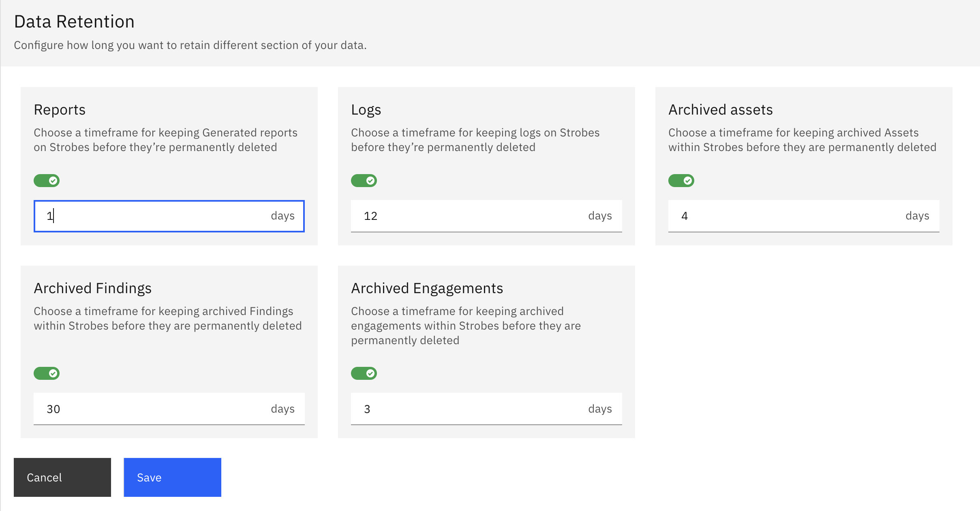This screenshot has height=511, width=980.
Task: Click the Archived Findings card heading
Action: point(92,288)
